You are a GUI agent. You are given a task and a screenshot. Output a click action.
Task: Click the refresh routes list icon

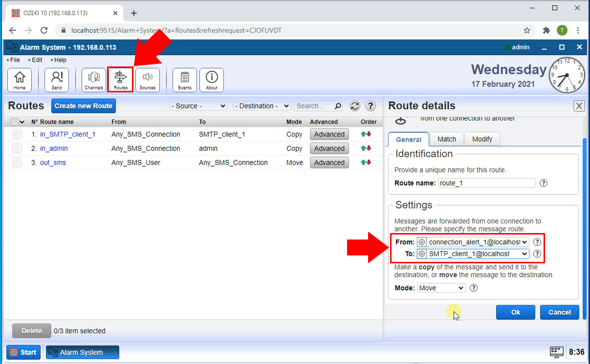click(355, 106)
